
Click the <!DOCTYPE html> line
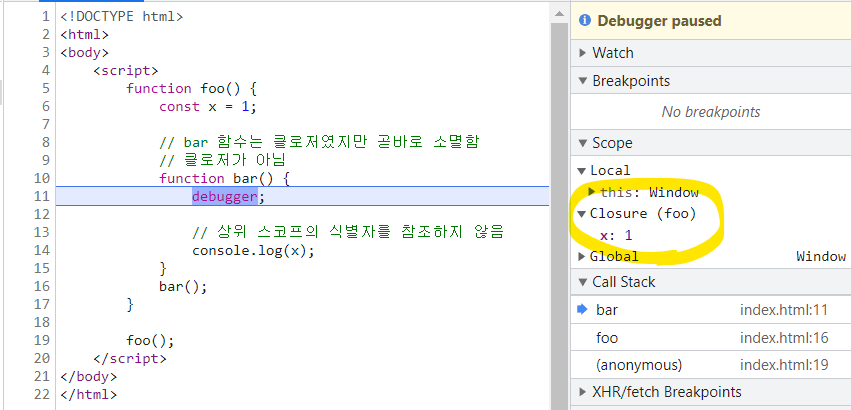pyautogui.click(x=122, y=17)
